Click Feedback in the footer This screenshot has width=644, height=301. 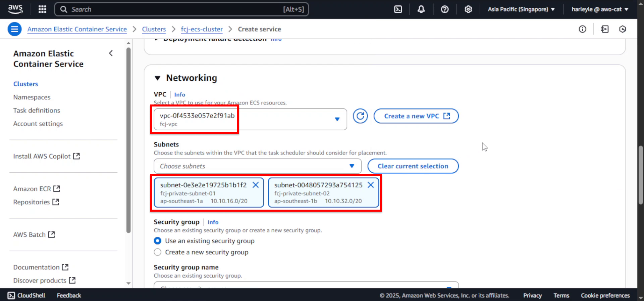(69, 295)
